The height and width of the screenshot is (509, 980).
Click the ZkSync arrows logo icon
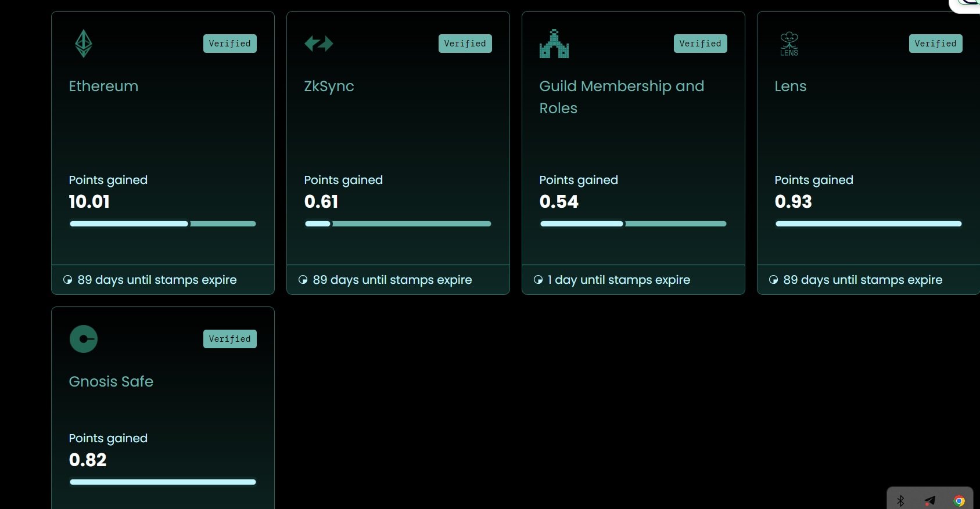click(x=319, y=44)
